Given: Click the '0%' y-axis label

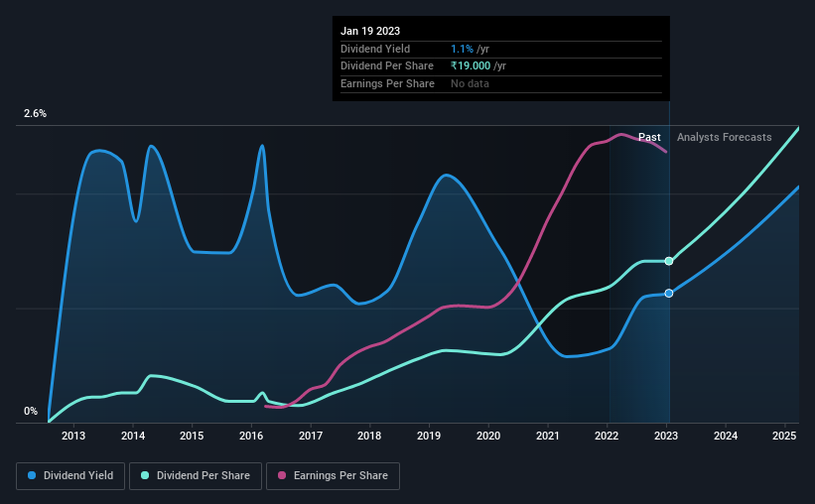Looking at the screenshot, I should coord(31,411).
